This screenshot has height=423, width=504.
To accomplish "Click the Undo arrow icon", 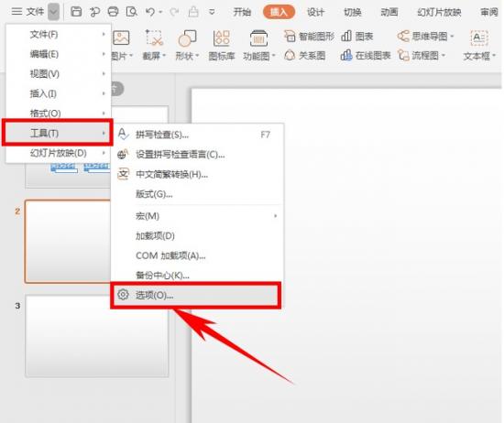I will click(150, 12).
